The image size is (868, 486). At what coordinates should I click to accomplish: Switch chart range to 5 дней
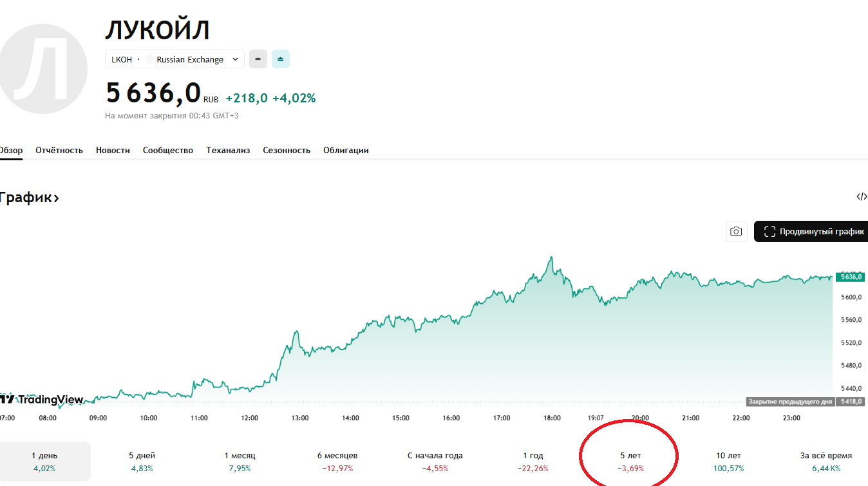pos(142,462)
